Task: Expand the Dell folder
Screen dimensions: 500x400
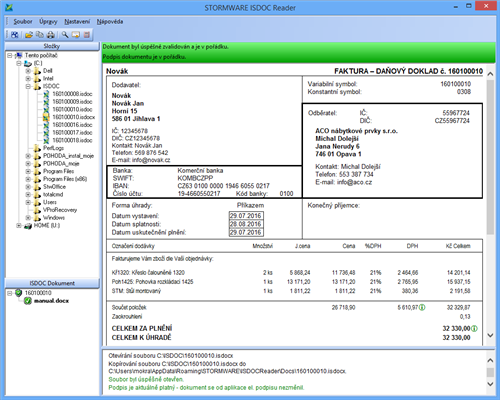Action: (x=28, y=71)
